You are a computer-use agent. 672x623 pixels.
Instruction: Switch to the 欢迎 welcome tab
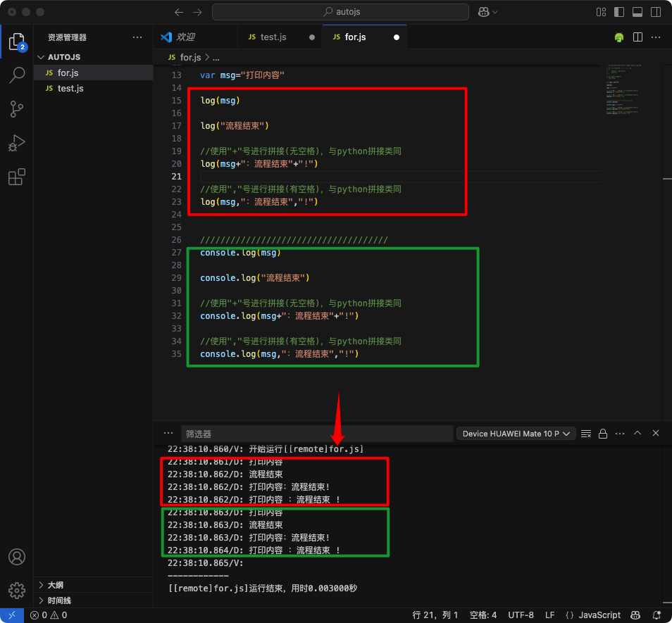coord(185,37)
